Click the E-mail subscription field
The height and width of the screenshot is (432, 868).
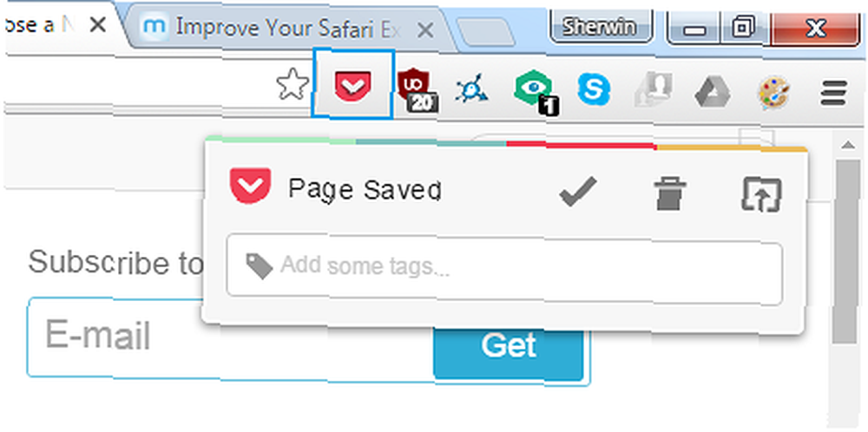[230, 337]
